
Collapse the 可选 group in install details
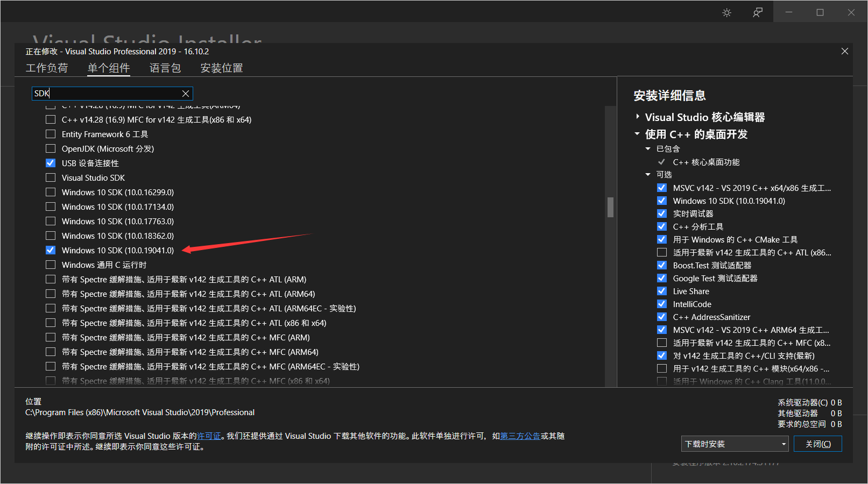647,174
